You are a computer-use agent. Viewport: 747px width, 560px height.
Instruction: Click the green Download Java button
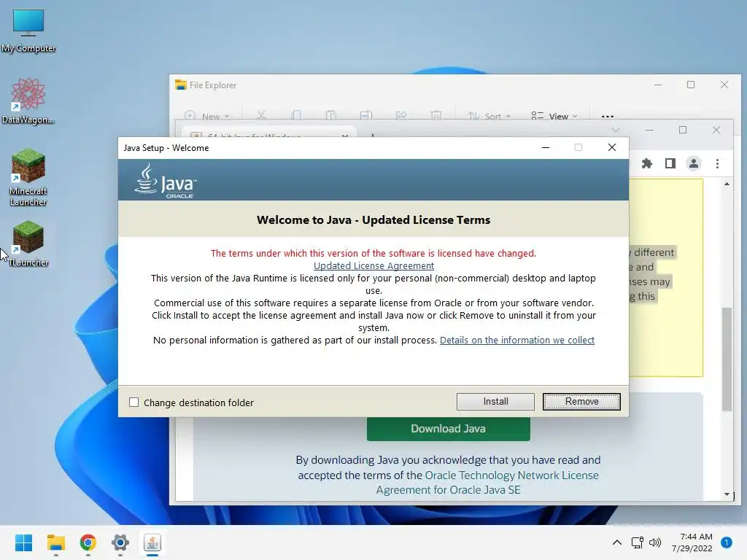[x=449, y=429]
